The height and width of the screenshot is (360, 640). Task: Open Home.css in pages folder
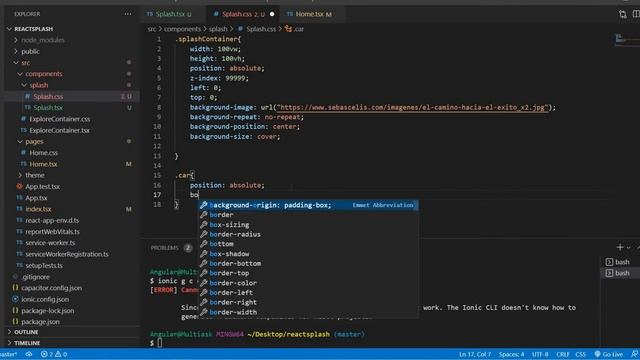[x=43, y=153]
